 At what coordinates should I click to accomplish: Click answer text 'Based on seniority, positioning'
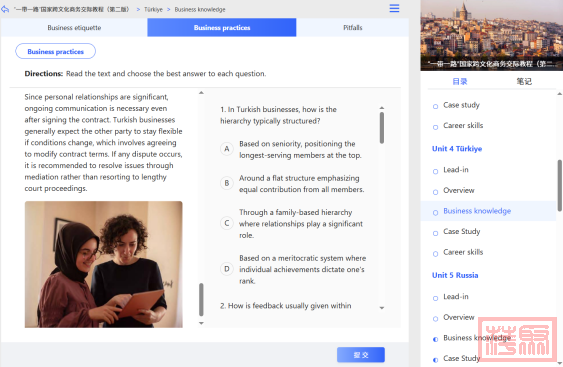300,149
